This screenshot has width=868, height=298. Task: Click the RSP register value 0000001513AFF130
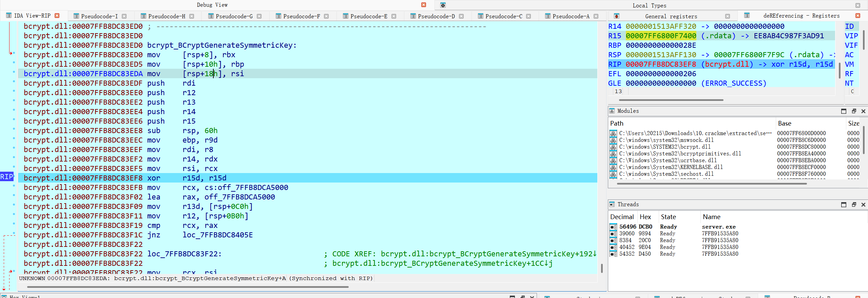point(661,55)
